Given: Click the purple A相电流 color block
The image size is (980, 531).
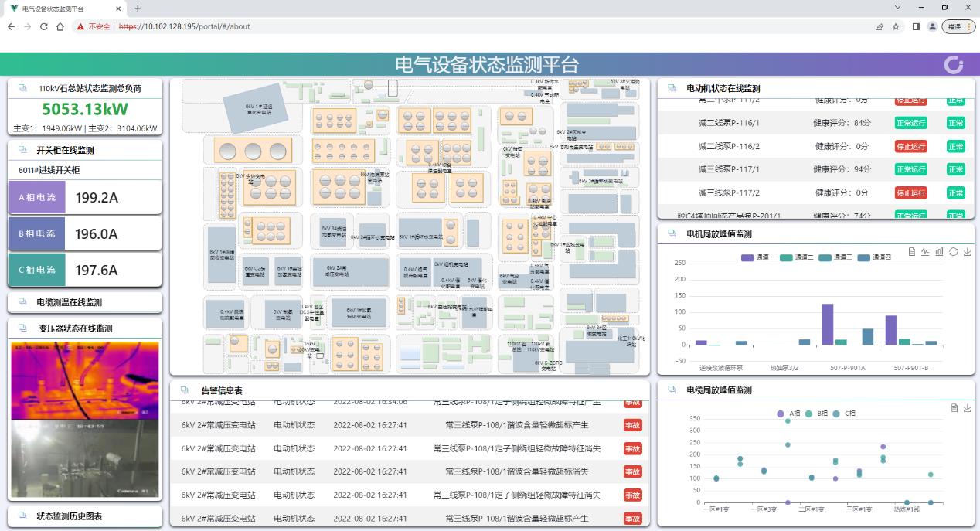Looking at the screenshot, I should point(36,198).
